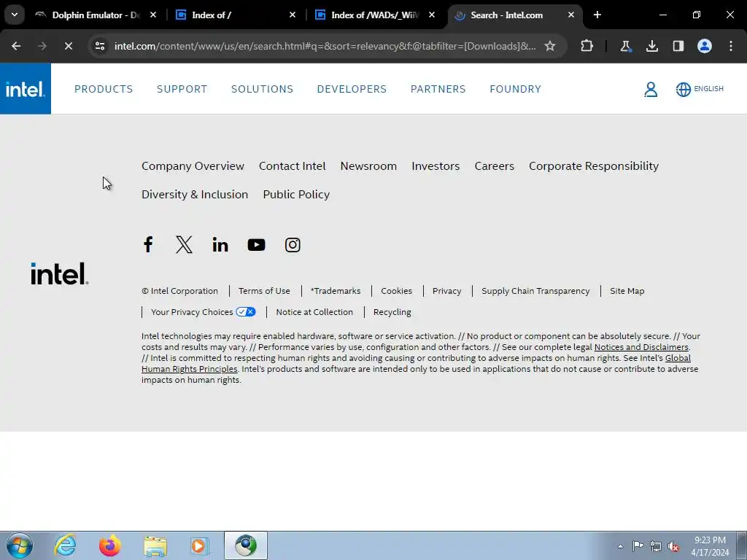Switch to the Index of /WADs/ tab

[374, 15]
